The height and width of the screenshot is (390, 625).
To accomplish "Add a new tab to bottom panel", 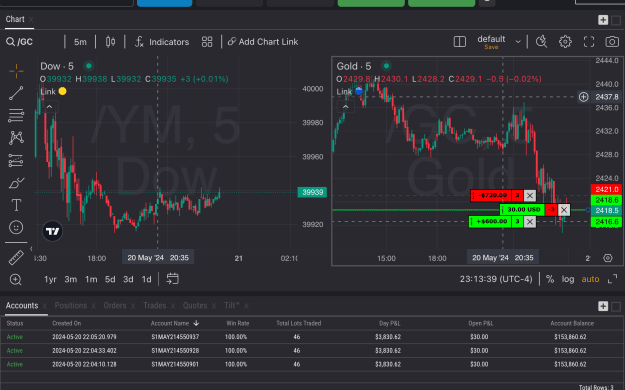I will (603, 306).
